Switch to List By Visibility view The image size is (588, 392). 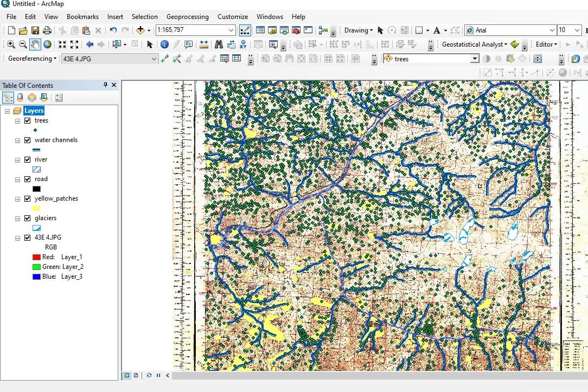coord(32,98)
